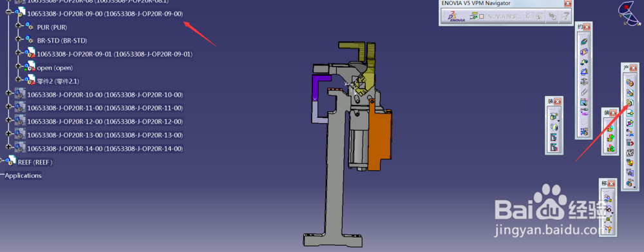The height and width of the screenshot is (252, 644).
Task: Select the 10653308-J-OP20R-09-00 tree item
Action: pyautogui.click(x=105, y=14)
